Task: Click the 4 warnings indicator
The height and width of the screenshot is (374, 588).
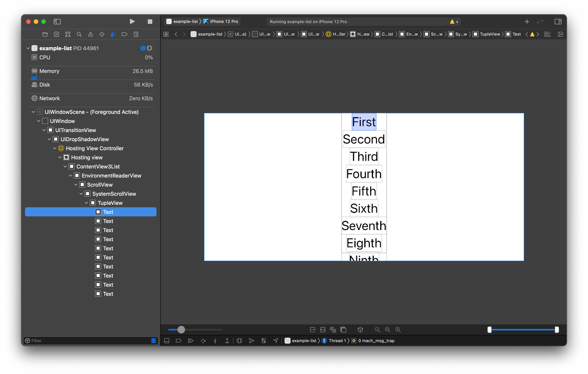Action: coord(454,21)
